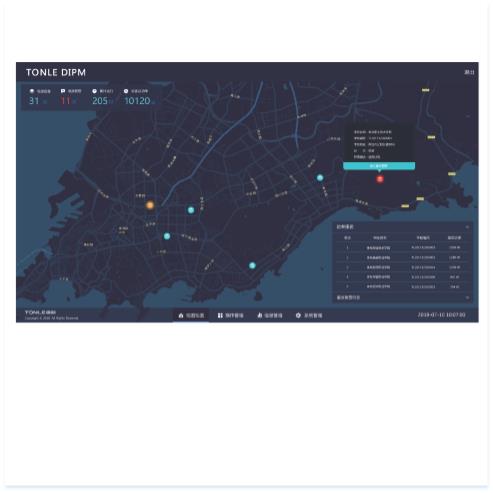Screen dimensions: 493x493
Task: Click the topmost yellow label on the map
Action: tap(426, 90)
